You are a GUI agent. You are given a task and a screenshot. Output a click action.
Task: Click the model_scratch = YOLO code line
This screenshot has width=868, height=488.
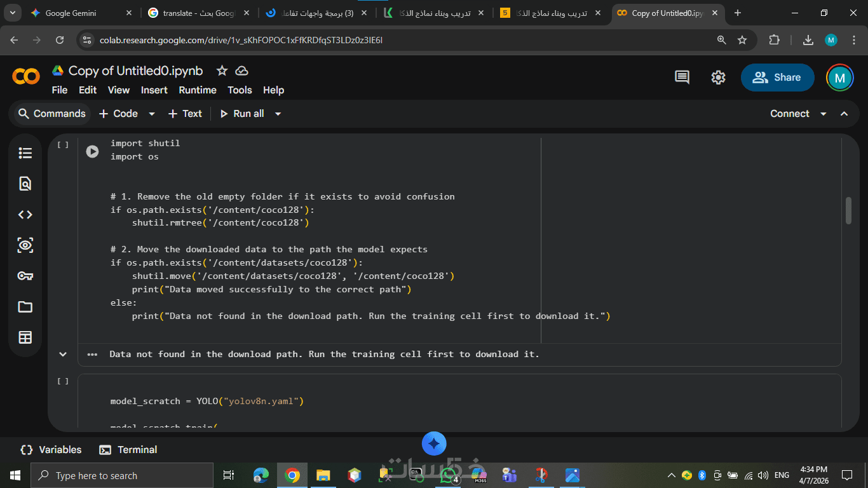(x=207, y=401)
